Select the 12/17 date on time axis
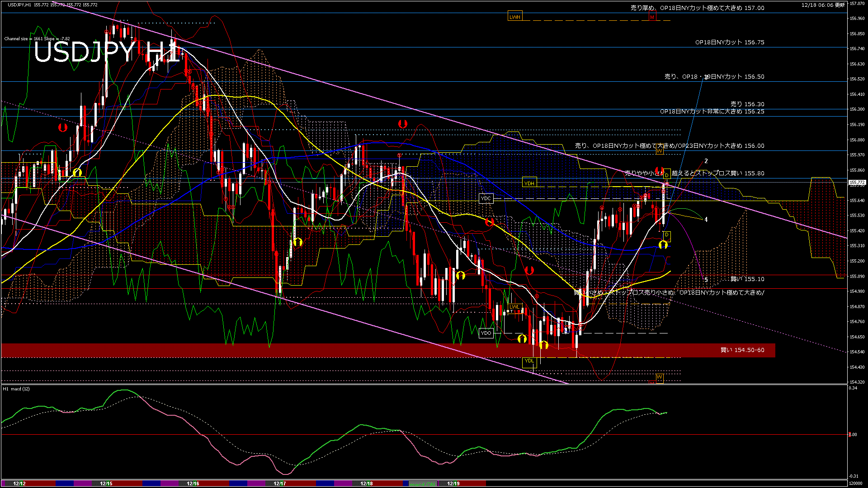Viewport: 868px width, 488px height. pyautogui.click(x=279, y=483)
